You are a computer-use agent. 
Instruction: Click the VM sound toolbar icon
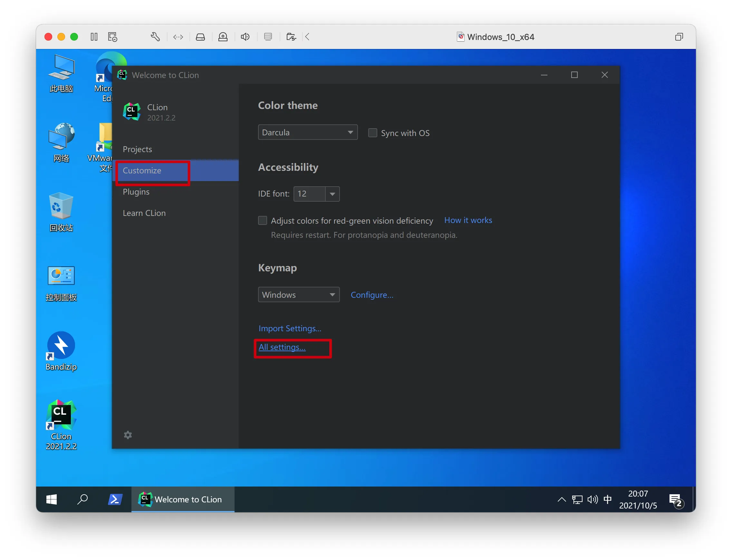tap(245, 37)
